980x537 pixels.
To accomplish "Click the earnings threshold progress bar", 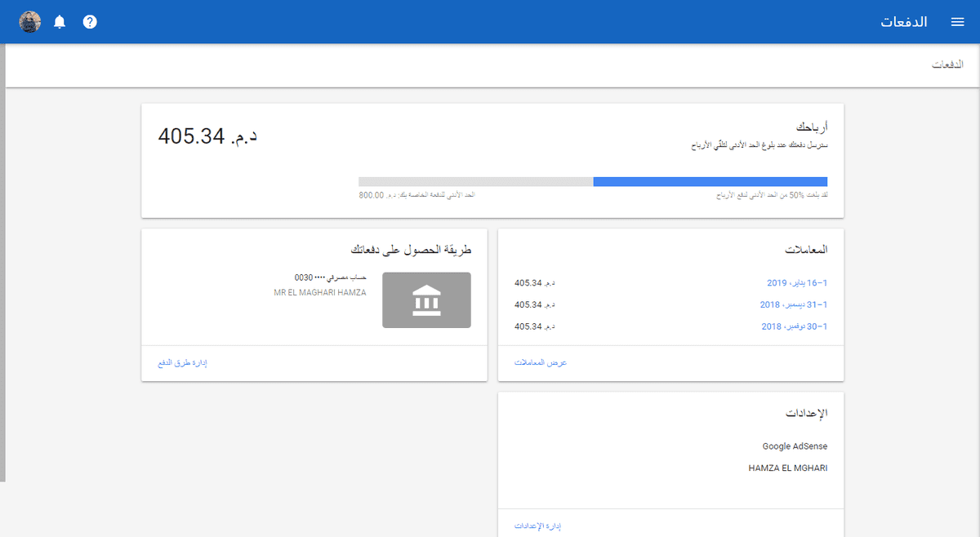I will [x=593, y=181].
